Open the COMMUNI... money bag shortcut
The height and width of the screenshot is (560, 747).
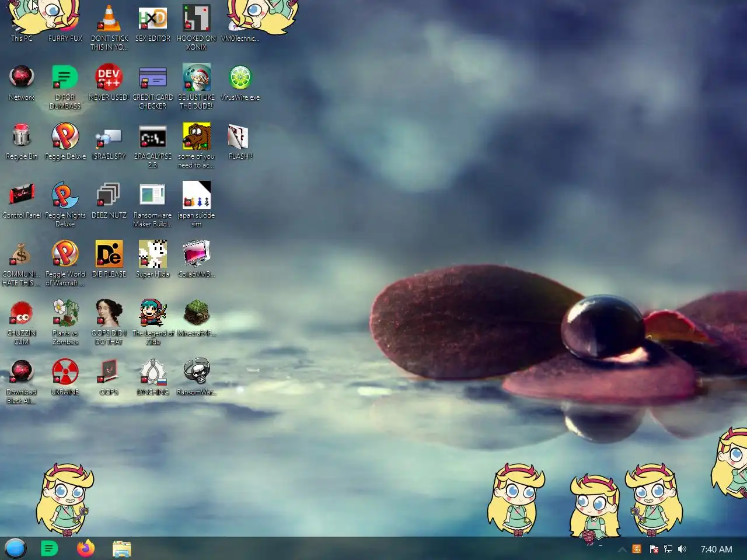(x=22, y=263)
